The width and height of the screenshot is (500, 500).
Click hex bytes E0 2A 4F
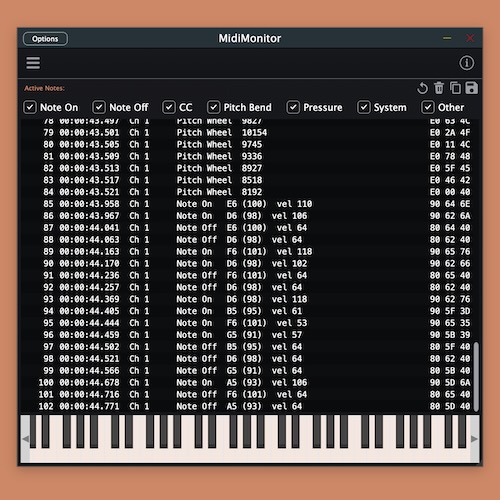(450, 133)
